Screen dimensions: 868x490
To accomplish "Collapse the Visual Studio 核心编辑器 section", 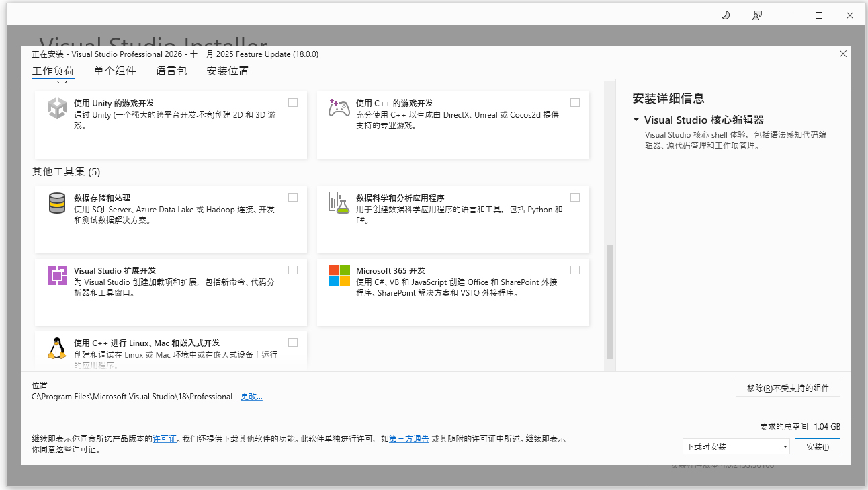I will click(x=636, y=120).
